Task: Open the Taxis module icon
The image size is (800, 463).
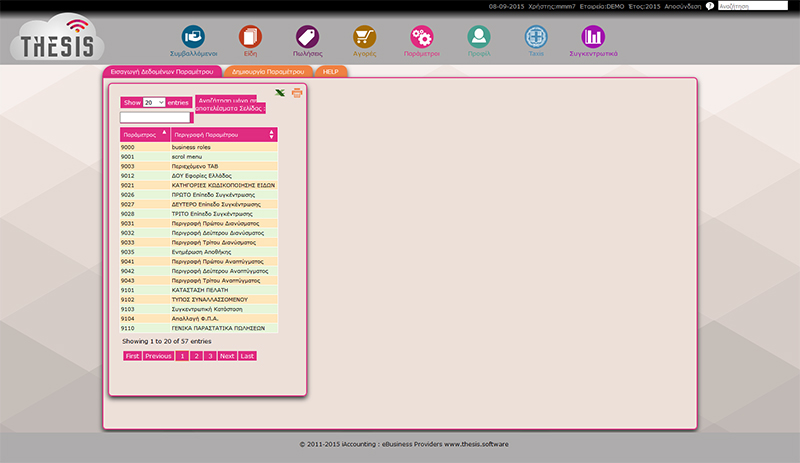Action: [536, 38]
